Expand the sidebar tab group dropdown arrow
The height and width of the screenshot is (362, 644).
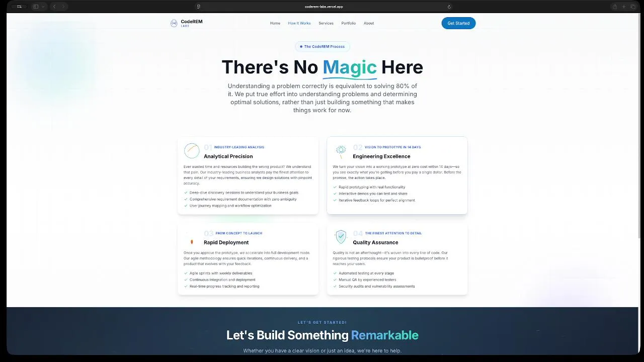coord(43,7)
